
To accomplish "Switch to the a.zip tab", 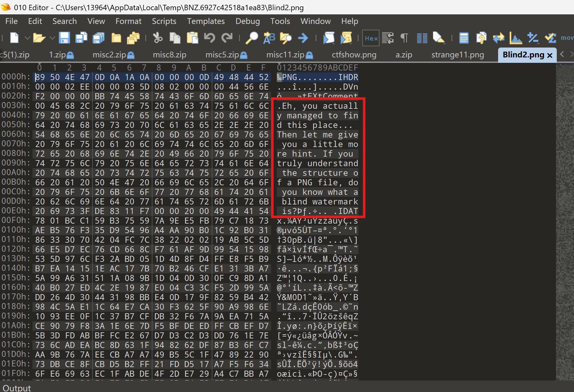I will click(404, 55).
